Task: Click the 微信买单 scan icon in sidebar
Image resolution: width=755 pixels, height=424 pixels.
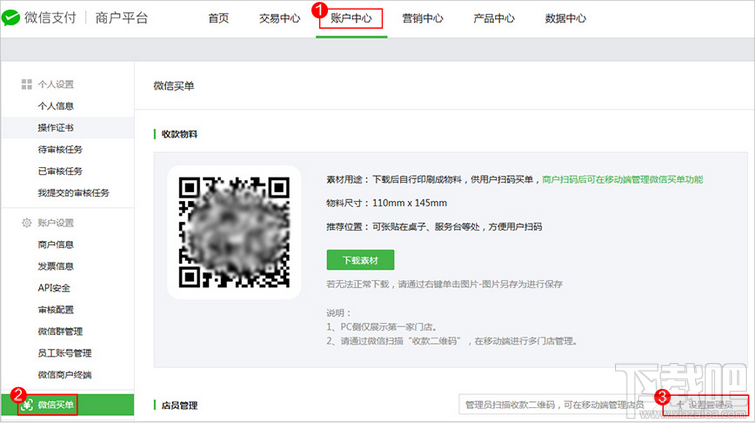Action: coord(27,405)
